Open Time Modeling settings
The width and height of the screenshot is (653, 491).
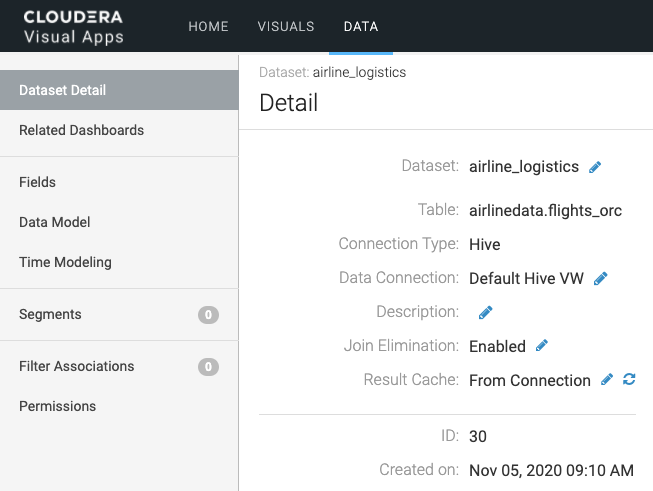point(66,262)
